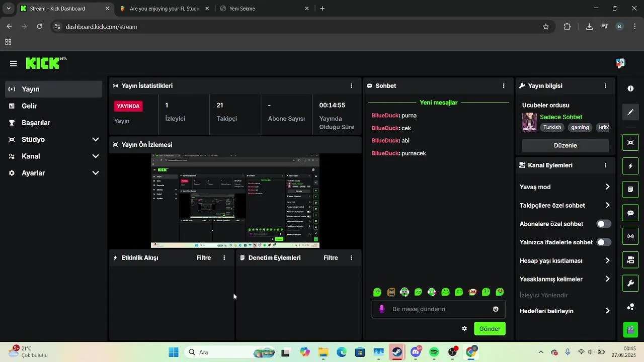Open Etkinlik Akışı three-dot menu
Viewport: 644px width, 362px height.
pyautogui.click(x=224, y=258)
